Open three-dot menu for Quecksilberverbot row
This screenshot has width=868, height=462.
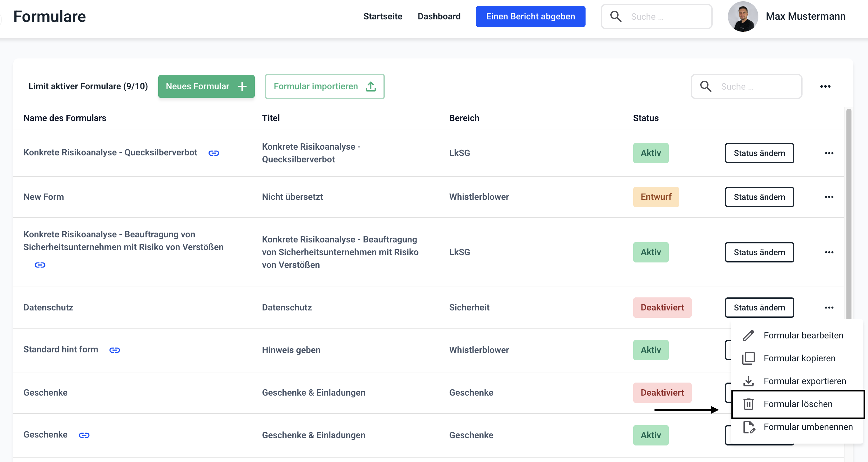click(x=829, y=153)
